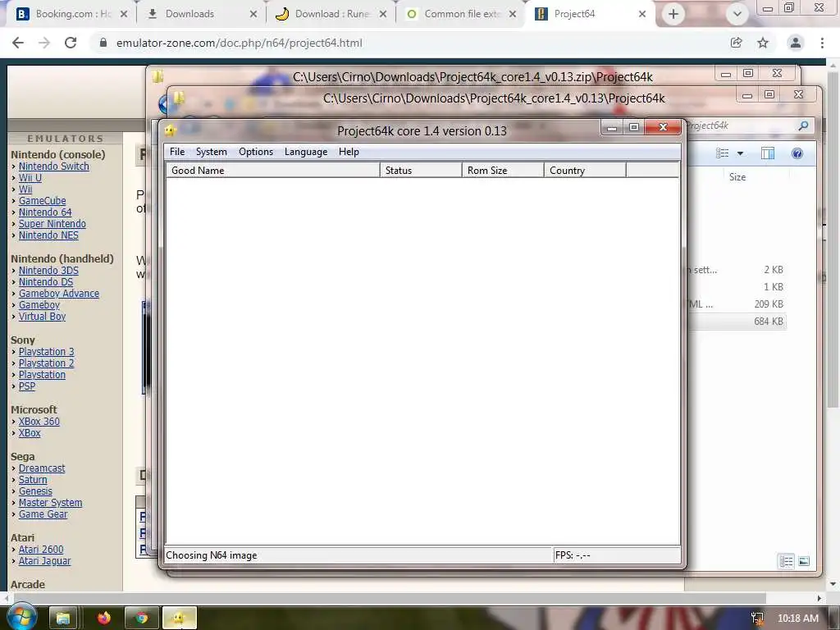Image resolution: width=840 pixels, height=630 pixels.
Task: Open the GameCube emulators link
Action: [43, 201]
